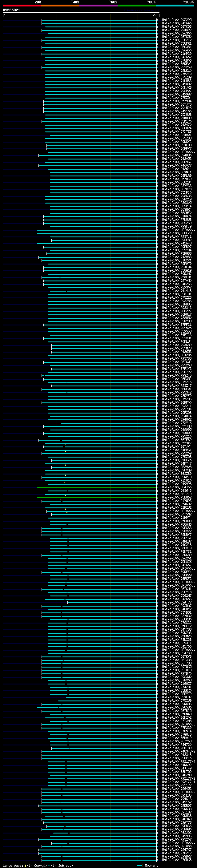This screenshot has height=868, width=197.
Task: Select the UniRef100_O65352 label
Action: [177, 379]
